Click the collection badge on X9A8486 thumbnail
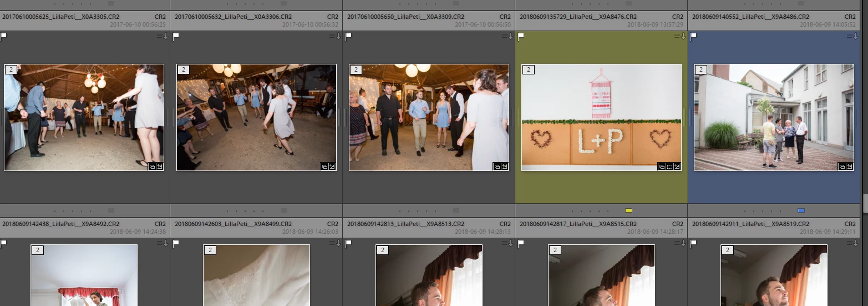 [842, 166]
